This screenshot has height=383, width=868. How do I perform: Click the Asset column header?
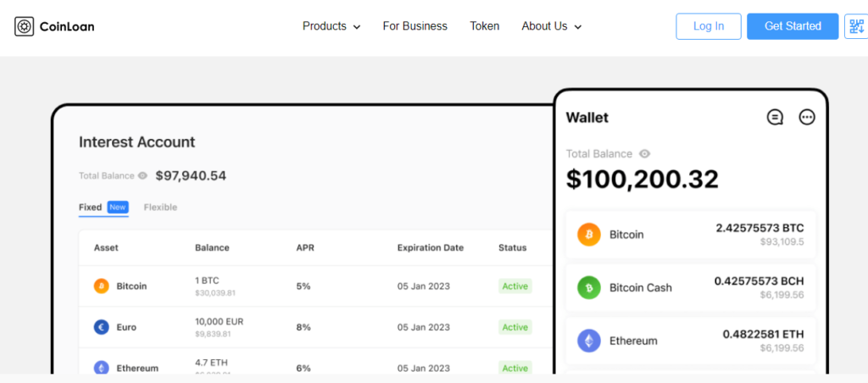[106, 248]
